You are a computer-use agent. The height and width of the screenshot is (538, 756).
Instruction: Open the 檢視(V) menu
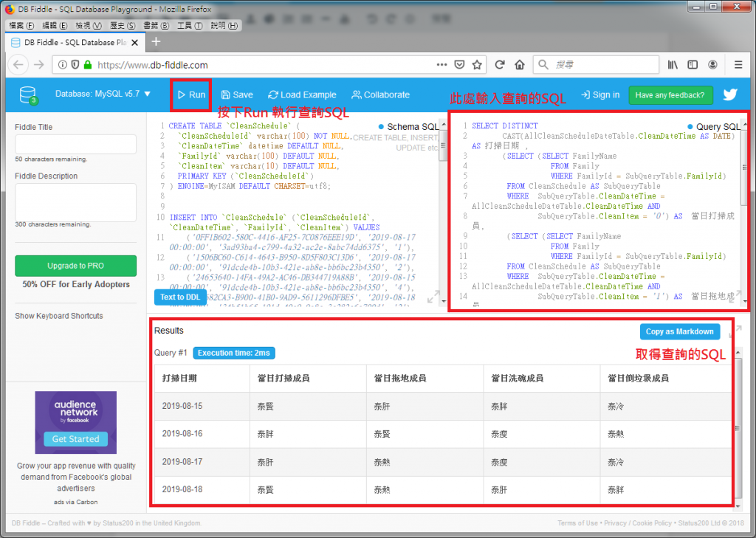tap(89, 26)
